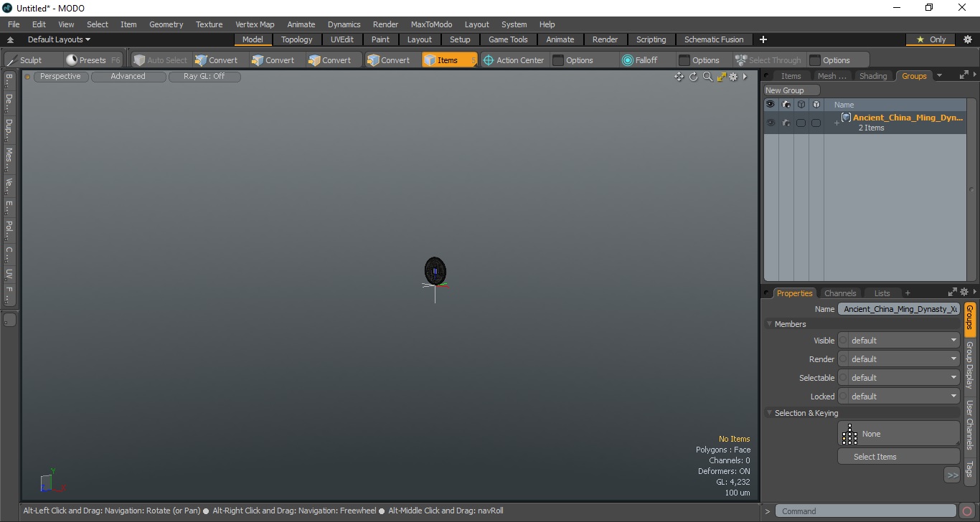Viewport: 980px width, 522px height.
Task: Pan the viewport with the move icon
Action: click(x=679, y=77)
